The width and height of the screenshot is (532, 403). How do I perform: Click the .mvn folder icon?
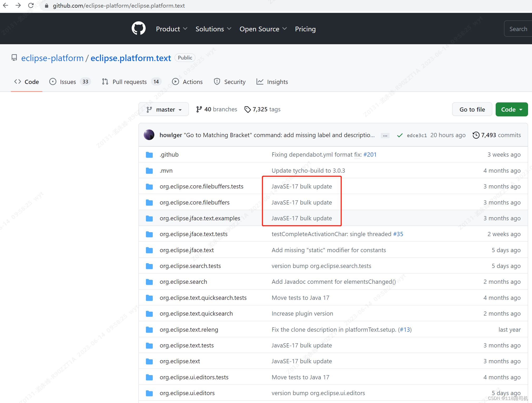pyautogui.click(x=149, y=171)
